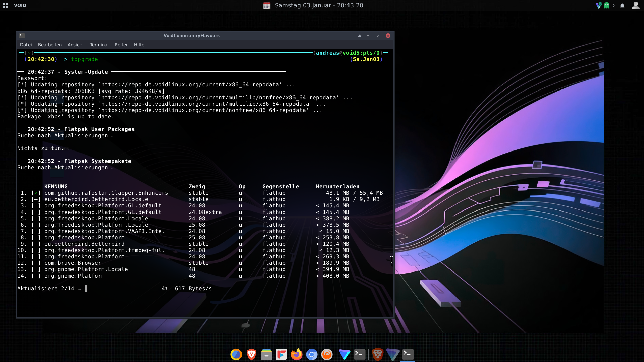Expand hidden tray icons chevron
This screenshot has width=644, height=362.
tap(614, 5)
